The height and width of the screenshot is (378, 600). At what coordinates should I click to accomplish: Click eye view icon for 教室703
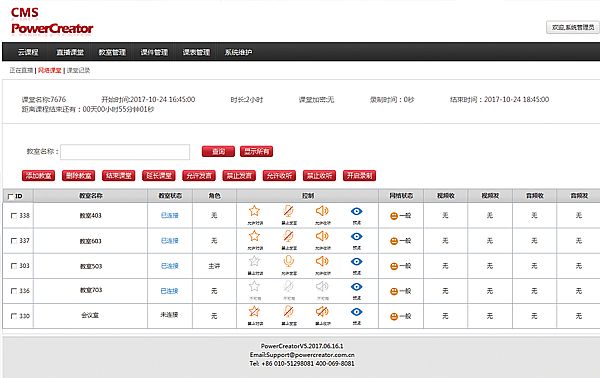(x=356, y=287)
